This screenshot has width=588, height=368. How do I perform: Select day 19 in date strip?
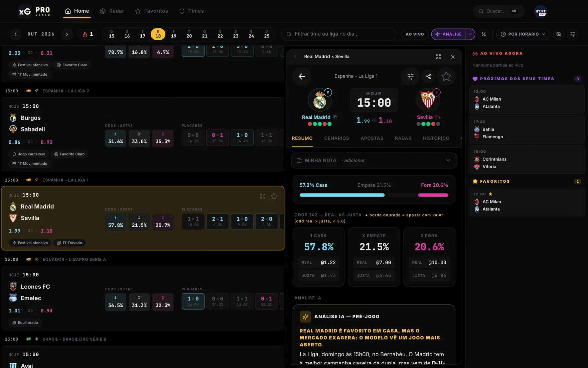pos(173,34)
